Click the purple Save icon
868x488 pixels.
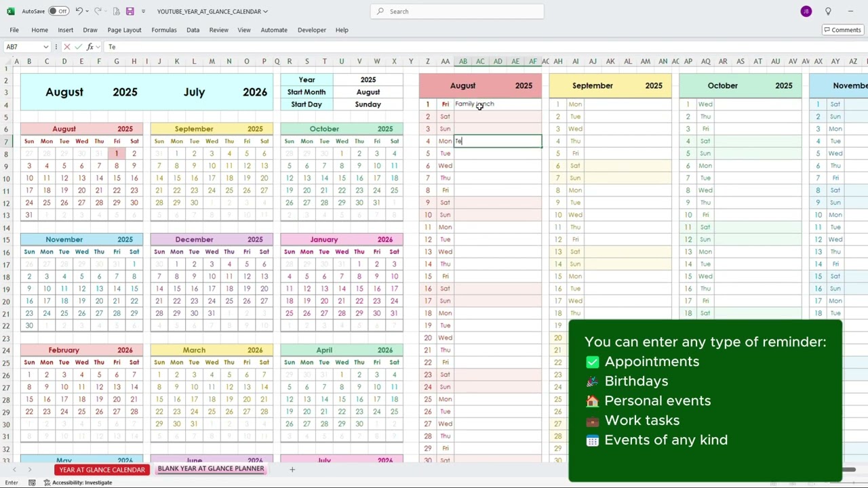pos(130,12)
